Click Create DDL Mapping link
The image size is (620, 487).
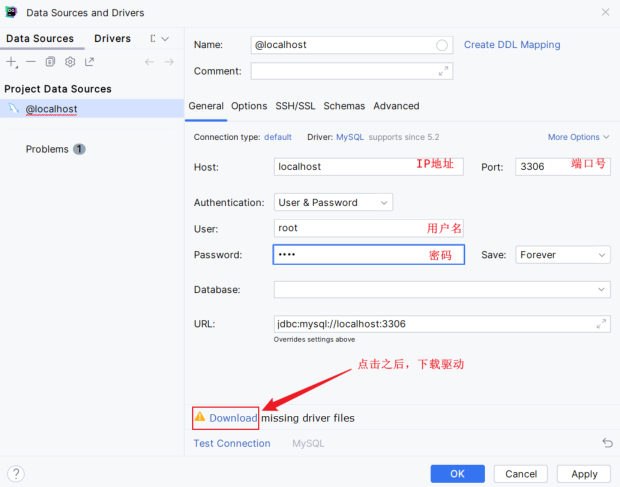pos(512,45)
